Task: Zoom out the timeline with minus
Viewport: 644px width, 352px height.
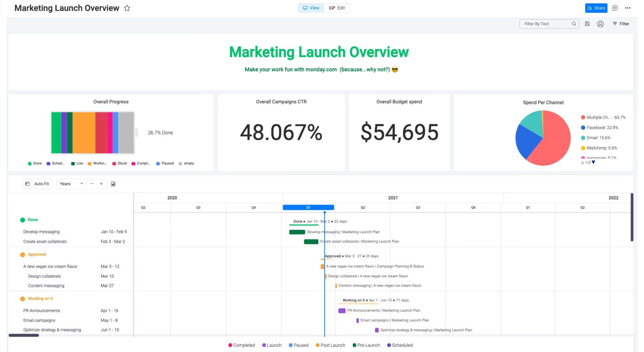Action: pyautogui.click(x=92, y=184)
